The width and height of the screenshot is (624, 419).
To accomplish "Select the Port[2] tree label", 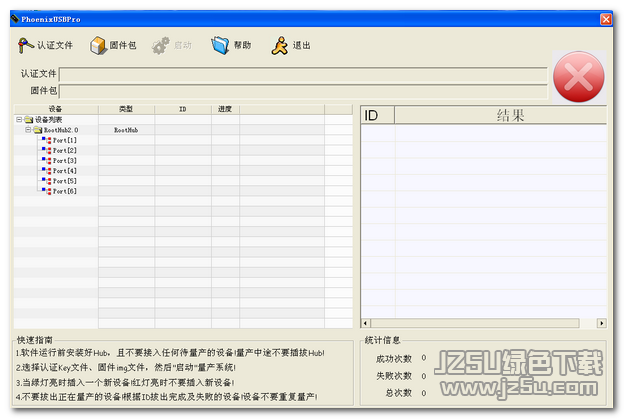I will 65,150.
